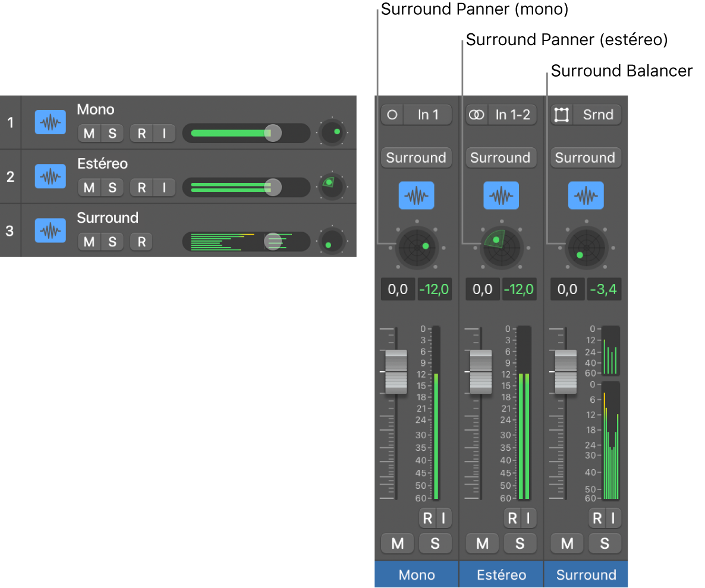
Task: Click the mono format circle icon beside In 1
Action: 392,115
